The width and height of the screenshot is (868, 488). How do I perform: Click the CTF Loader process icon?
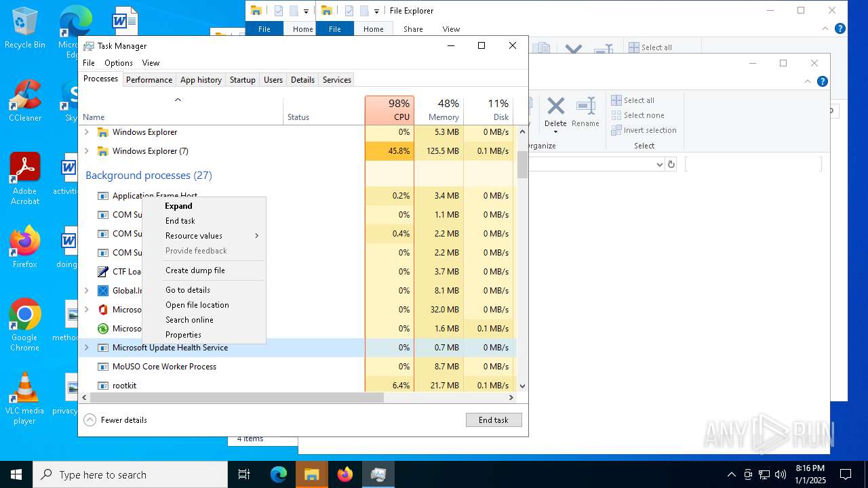tap(103, 272)
